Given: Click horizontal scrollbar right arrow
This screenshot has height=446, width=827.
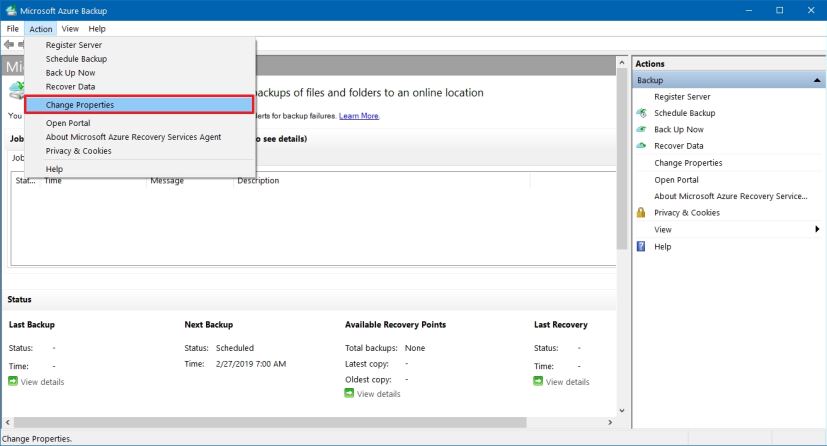Looking at the screenshot, I should pyautogui.click(x=610, y=422).
